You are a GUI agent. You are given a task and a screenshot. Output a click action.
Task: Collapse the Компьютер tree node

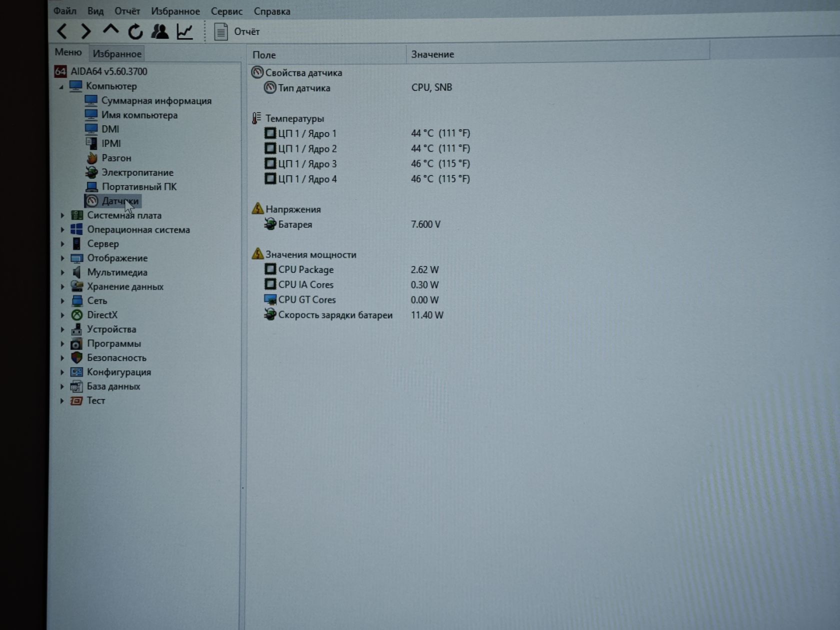point(61,86)
